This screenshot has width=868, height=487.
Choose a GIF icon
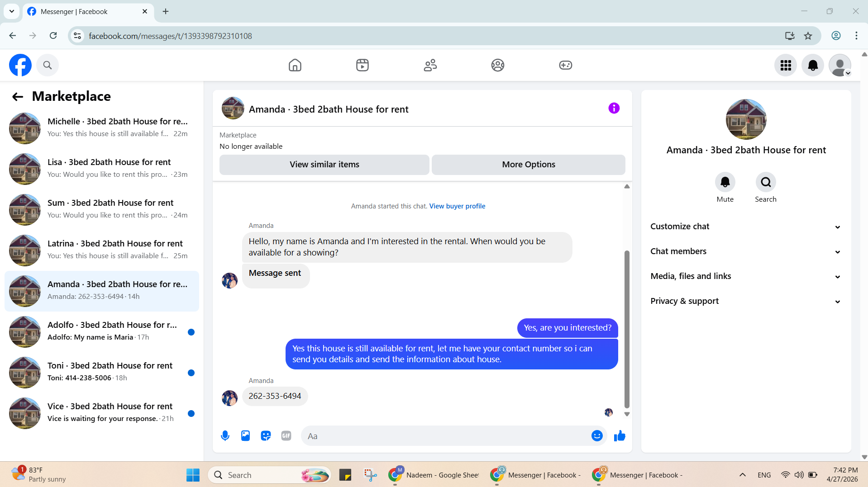pyautogui.click(x=286, y=436)
